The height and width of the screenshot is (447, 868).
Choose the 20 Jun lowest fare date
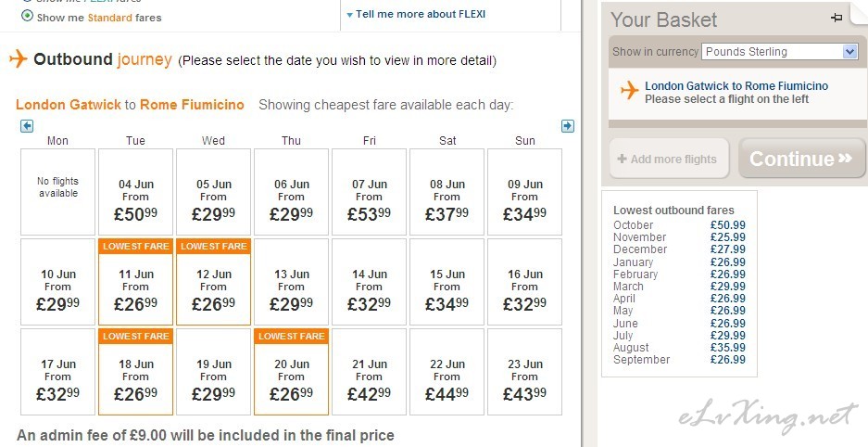pyautogui.click(x=291, y=372)
